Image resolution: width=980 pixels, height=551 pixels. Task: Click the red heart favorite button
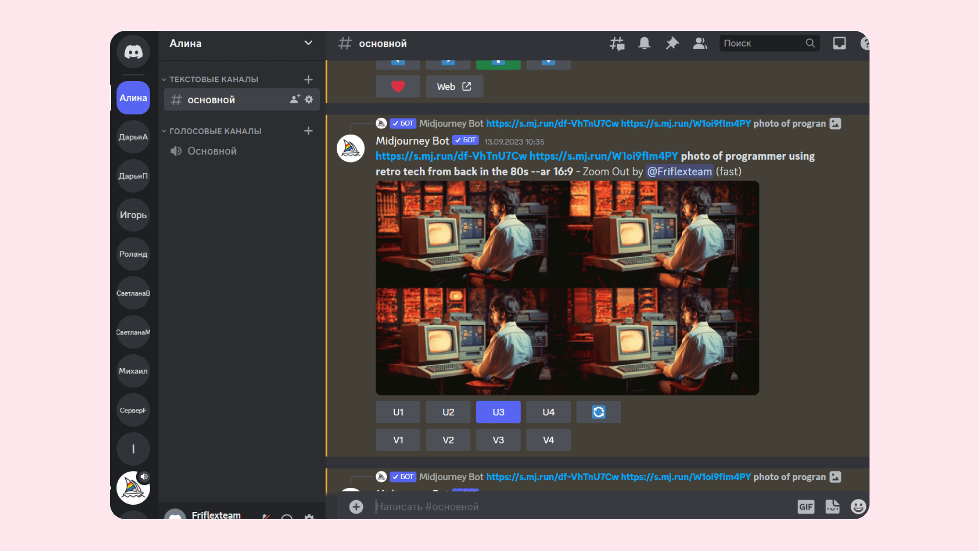[x=398, y=86]
